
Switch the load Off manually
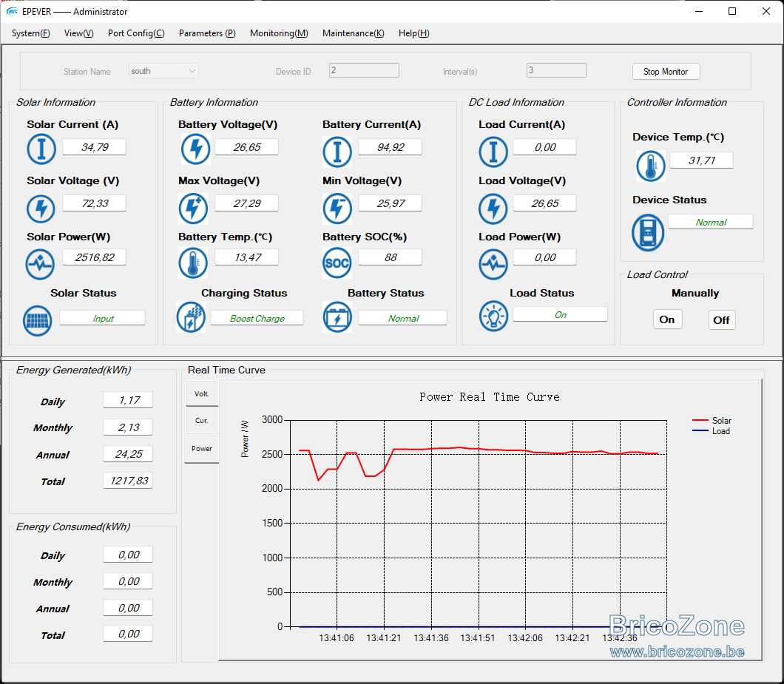point(721,320)
